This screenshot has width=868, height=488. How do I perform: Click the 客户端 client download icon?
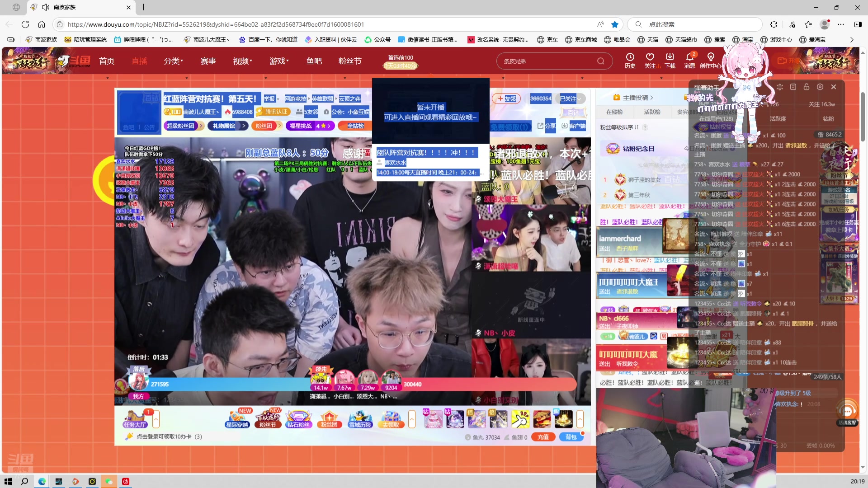[573, 126]
